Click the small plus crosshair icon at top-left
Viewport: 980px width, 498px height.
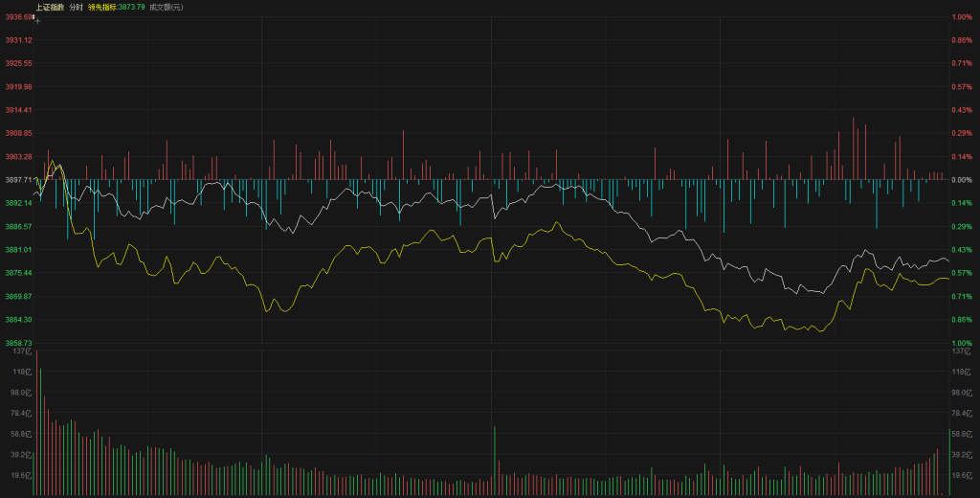coord(37,19)
